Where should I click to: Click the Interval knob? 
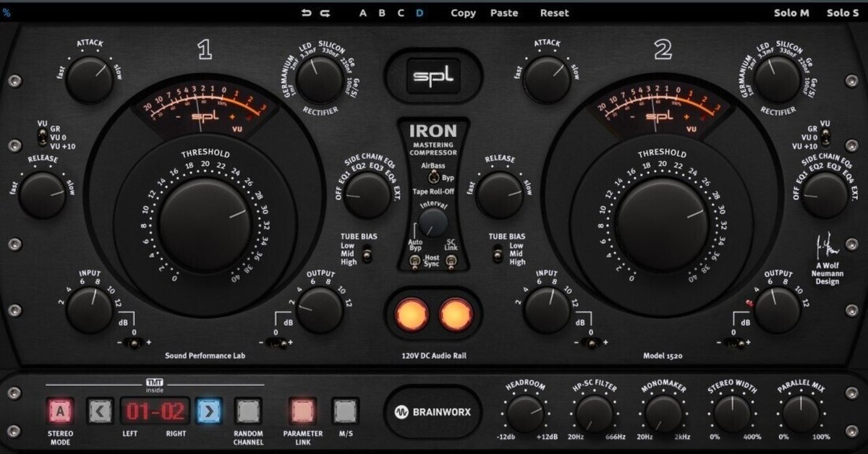(x=433, y=223)
